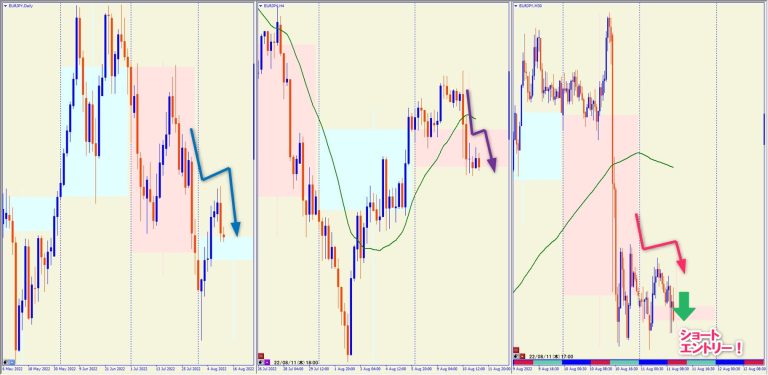Click the light-blue square icon in Daily chart corner
This screenshot has height=375, width=768.
coord(12,362)
